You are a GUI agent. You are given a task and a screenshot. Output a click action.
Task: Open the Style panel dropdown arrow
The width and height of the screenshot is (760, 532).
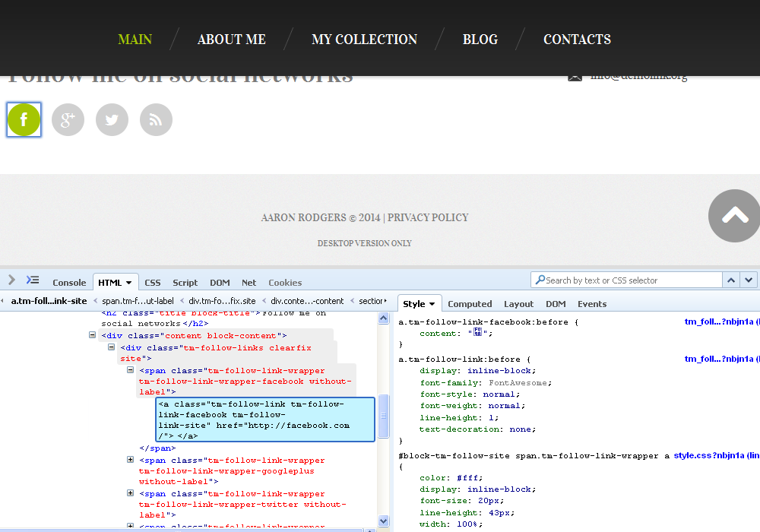(431, 303)
